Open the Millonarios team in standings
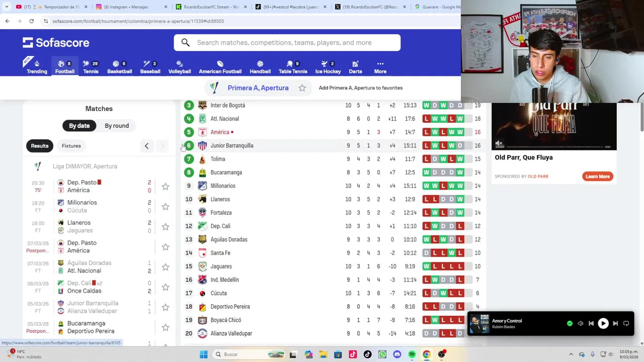 [x=333, y=186]
